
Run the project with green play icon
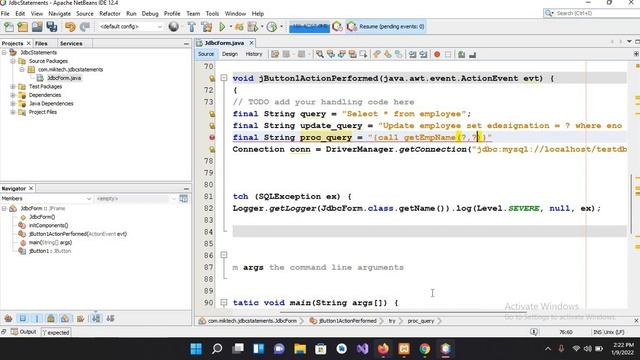pos(222,27)
